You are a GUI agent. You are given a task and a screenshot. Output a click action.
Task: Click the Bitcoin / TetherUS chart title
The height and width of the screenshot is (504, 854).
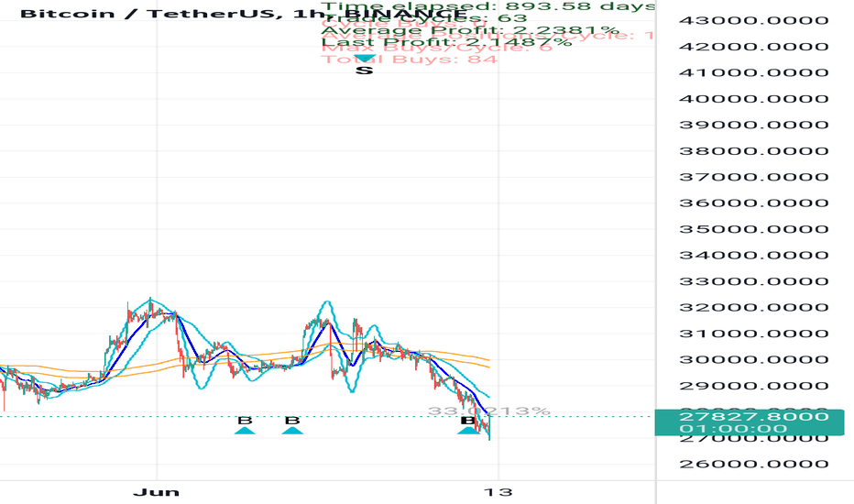(244, 14)
